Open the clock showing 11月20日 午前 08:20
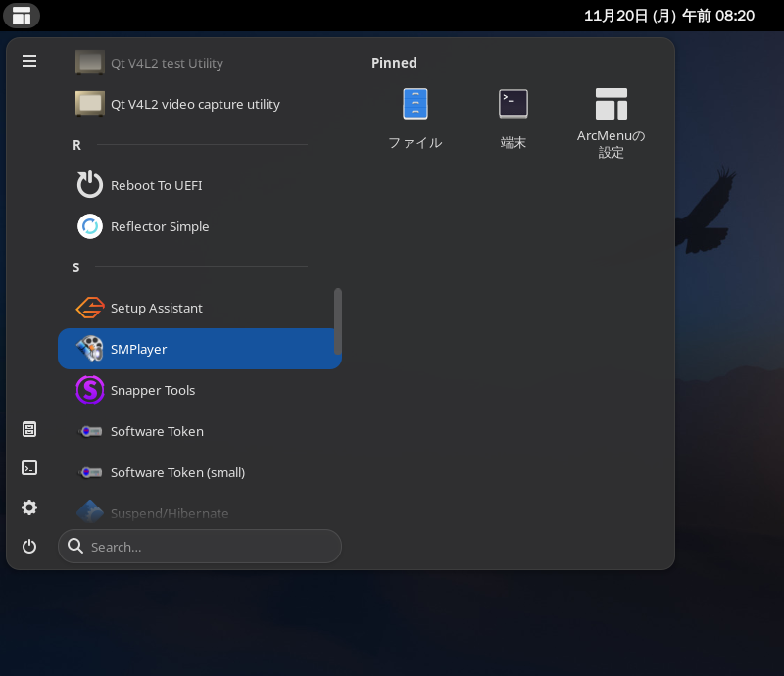The width and height of the screenshot is (784, 676). tap(669, 16)
